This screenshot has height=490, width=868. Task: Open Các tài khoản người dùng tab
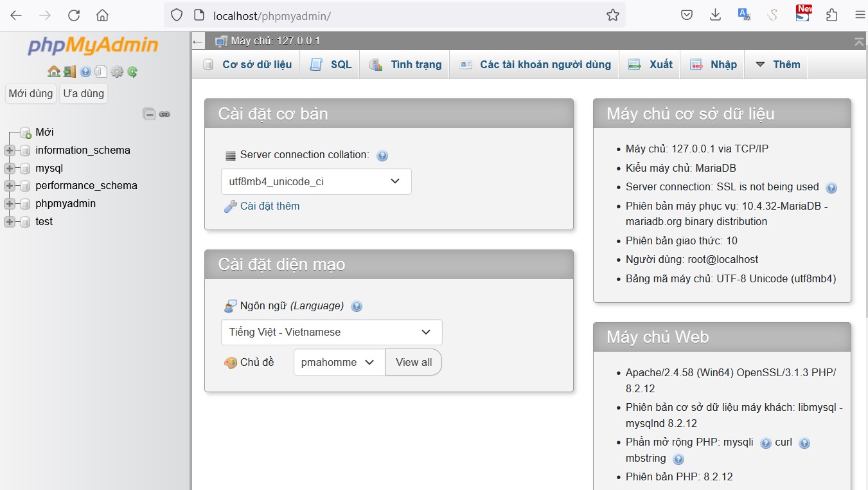pyautogui.click(x=535, y=64)
